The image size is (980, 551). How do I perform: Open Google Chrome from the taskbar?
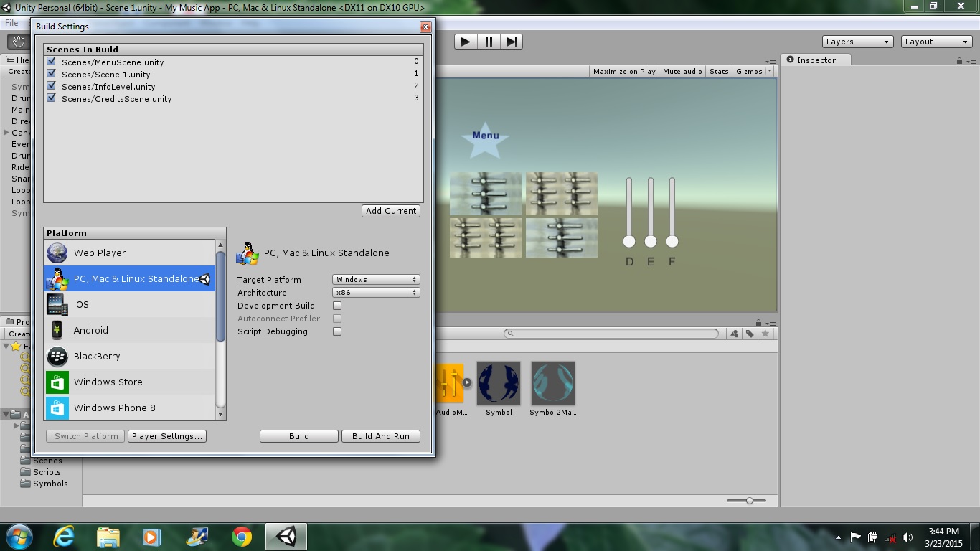(242, 537)
